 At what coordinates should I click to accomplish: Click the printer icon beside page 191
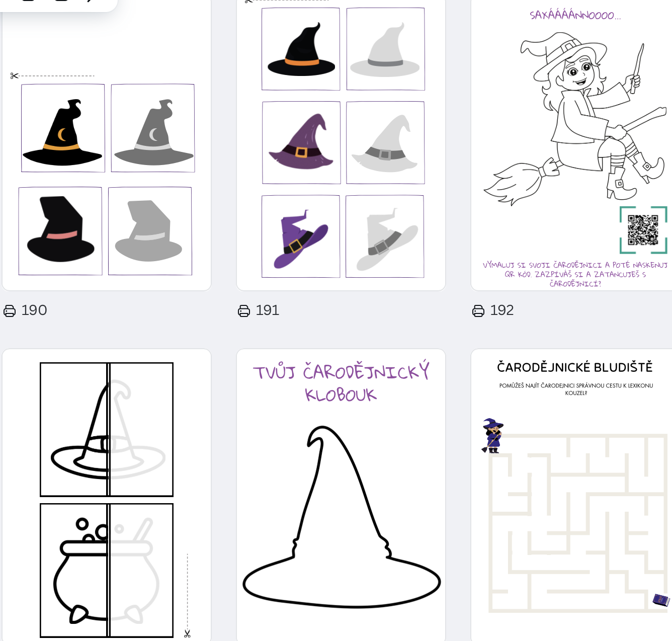244,311
